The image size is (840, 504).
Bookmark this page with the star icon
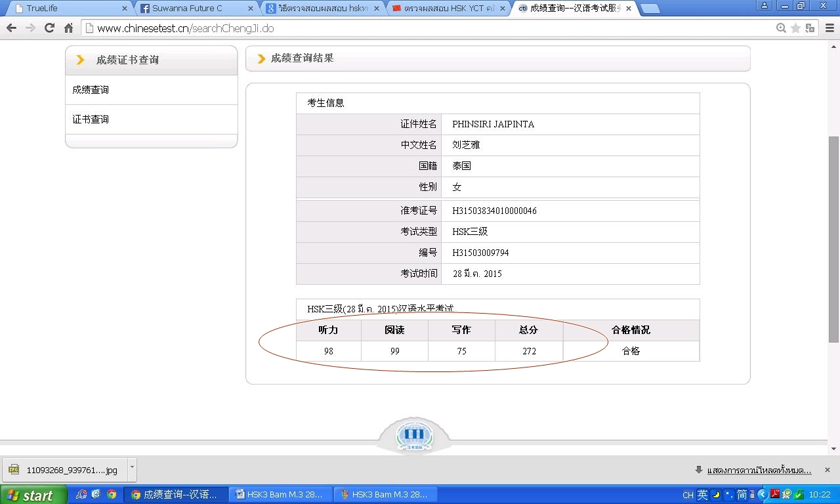pos(795,28)
